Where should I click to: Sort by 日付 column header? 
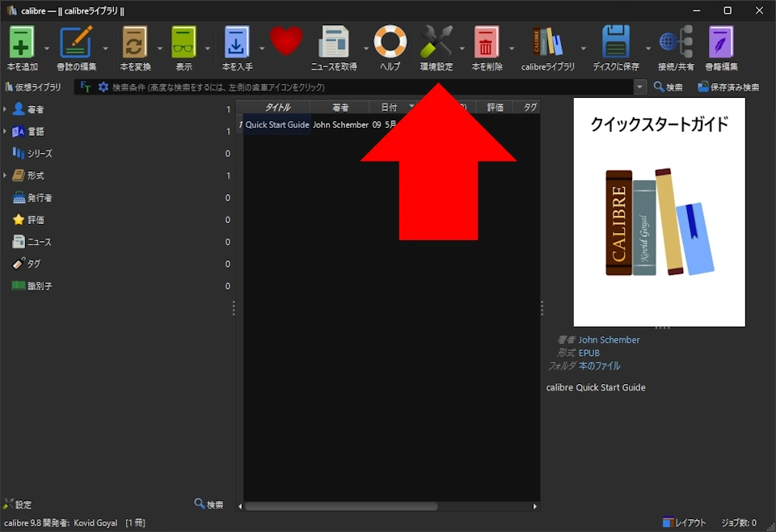(389, 107)
